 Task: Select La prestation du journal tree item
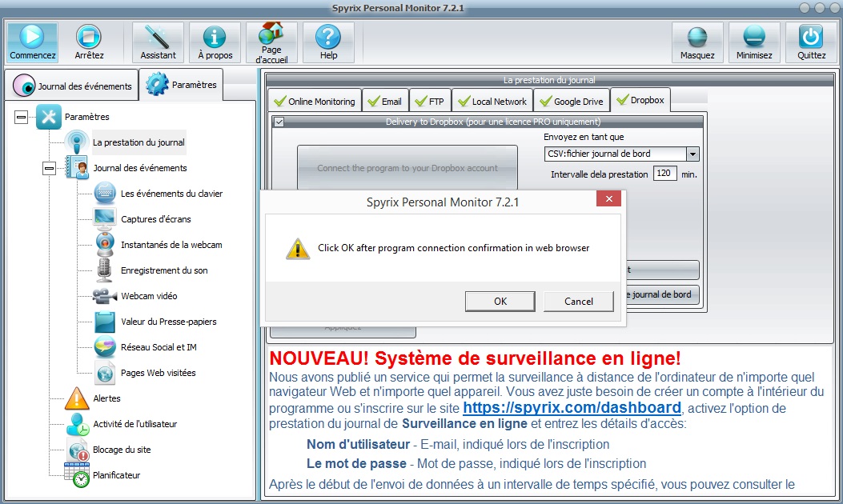coord(138,142)
